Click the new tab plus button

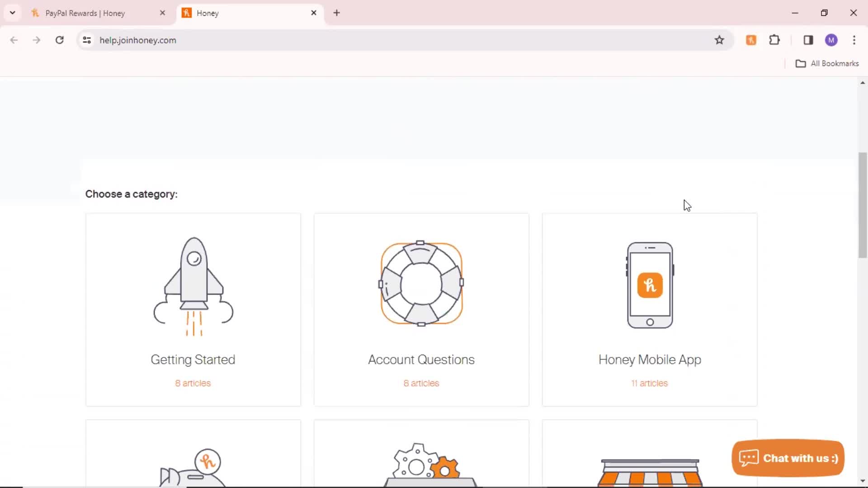pos(337,13)
